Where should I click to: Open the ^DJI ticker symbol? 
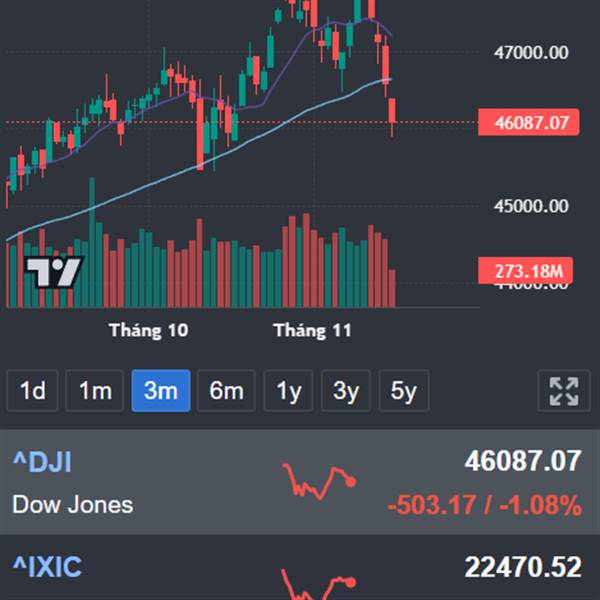coord(42,462)
